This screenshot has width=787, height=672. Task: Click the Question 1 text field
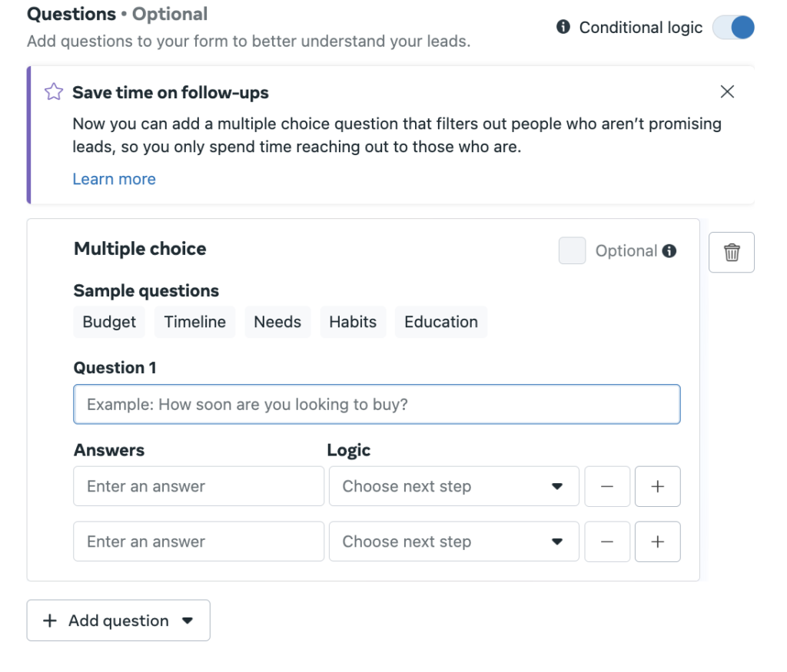(x=377, y=404)
